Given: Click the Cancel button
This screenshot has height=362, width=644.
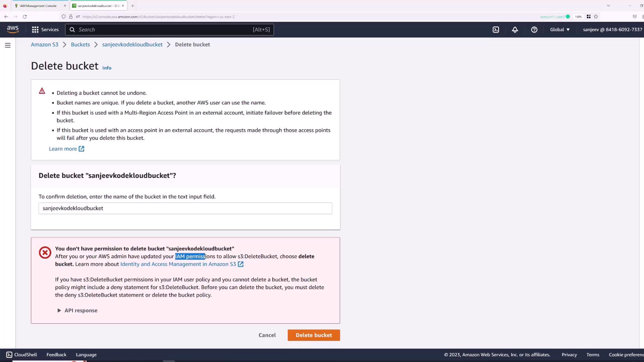Looking at the screenshot, I should coord(267,335).
